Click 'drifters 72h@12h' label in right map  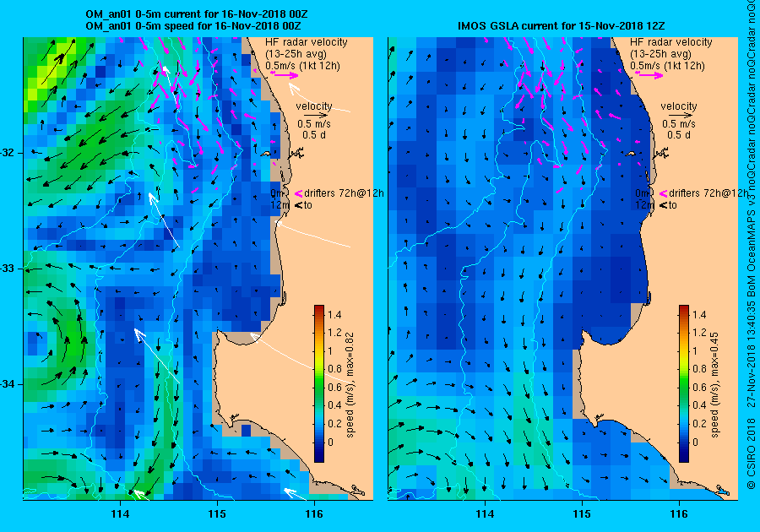[708, 193]
